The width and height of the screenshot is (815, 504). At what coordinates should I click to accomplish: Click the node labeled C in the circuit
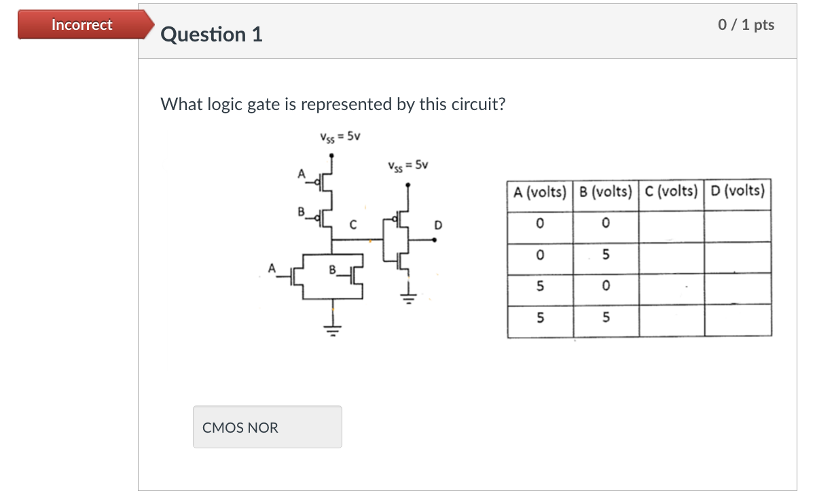[x=352, y=224]
